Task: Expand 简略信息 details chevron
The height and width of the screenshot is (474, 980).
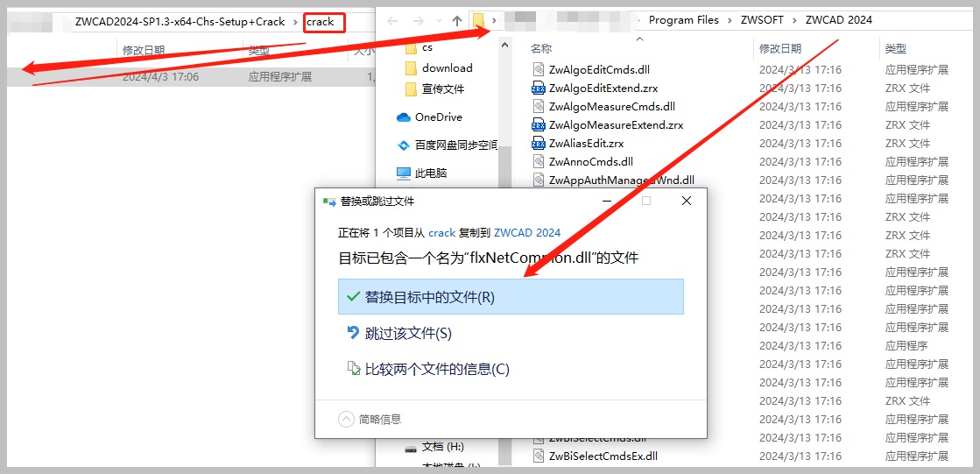Action: click(346, 419)
